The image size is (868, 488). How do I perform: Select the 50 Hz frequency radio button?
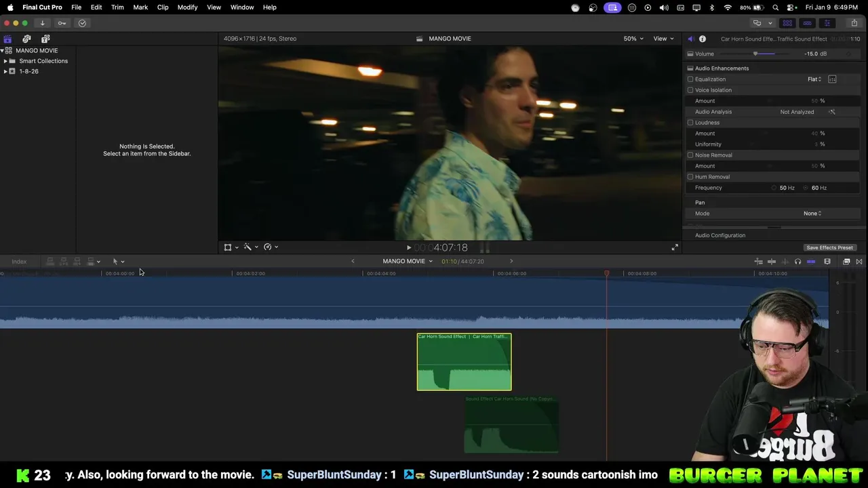click(774, 188)
